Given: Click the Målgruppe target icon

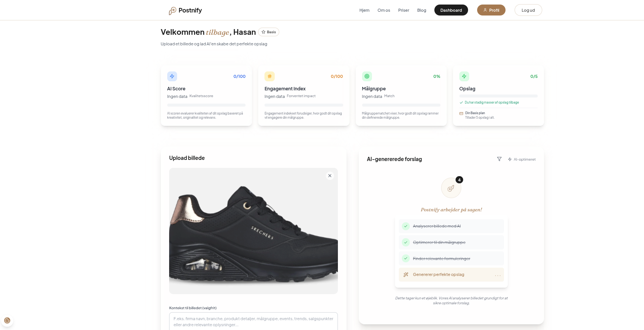Looking at the screenshot, I should [367, 76].
